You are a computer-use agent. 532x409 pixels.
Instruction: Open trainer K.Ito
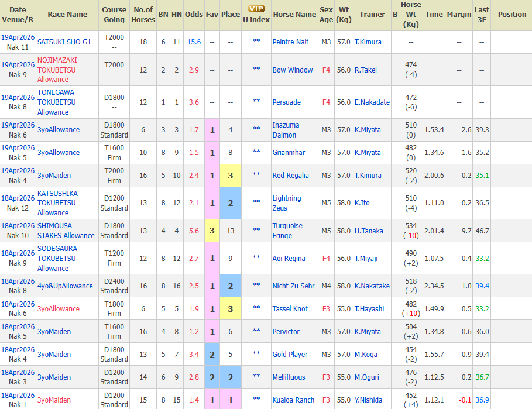point(362,203)
